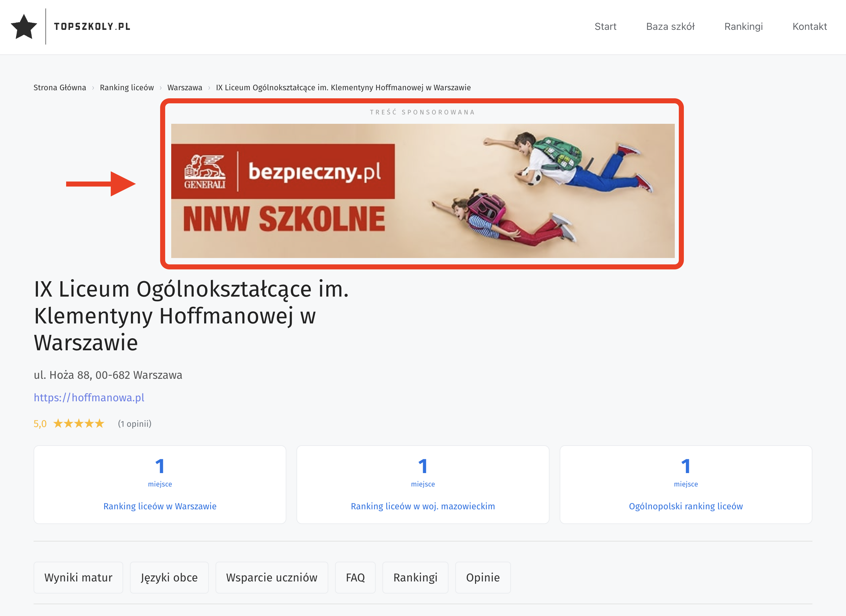
Task: Open the TOPSZKOLY.PL site title
Action: pyautogui.click(x=92, y=27)
